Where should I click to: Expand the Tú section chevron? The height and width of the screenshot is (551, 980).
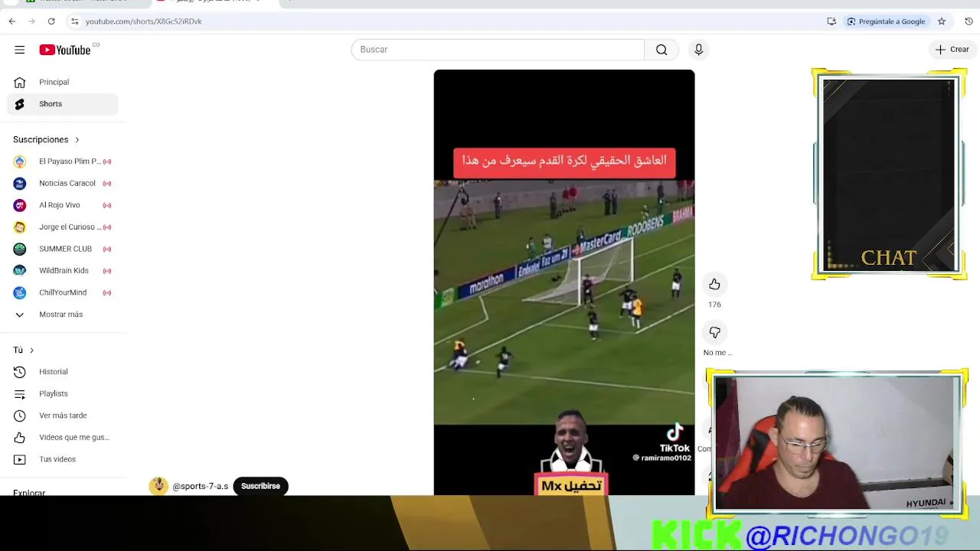[31, 350]
